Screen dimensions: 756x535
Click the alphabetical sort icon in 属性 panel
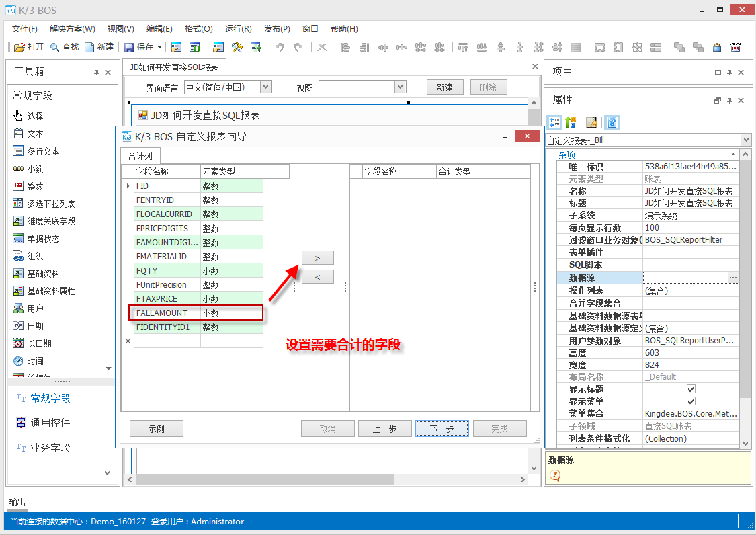571,122
